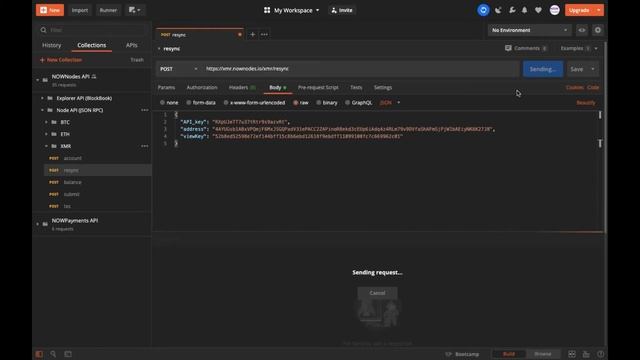Click the Upgrade button
640x360 pixels.
coord(579,10)
